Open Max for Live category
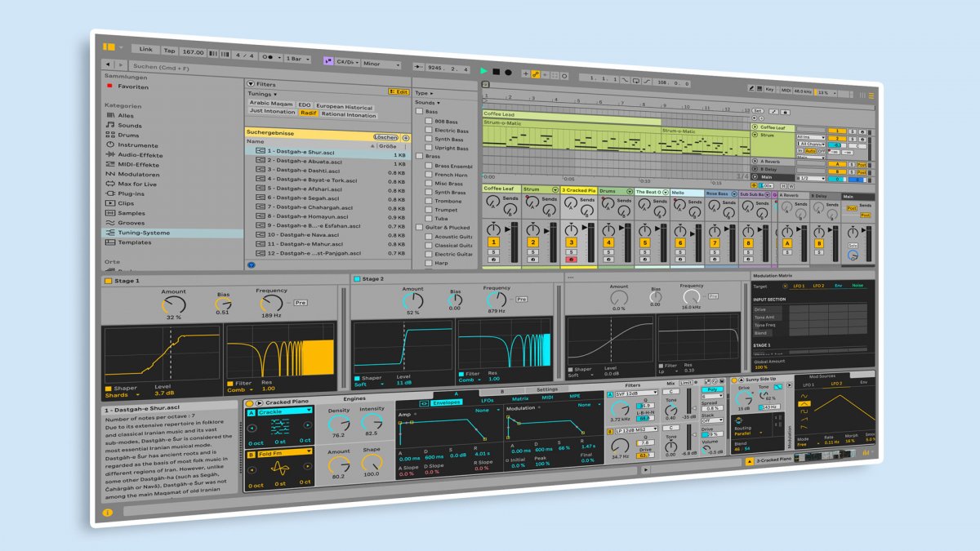The image size is (980, 551). (137, 184)
